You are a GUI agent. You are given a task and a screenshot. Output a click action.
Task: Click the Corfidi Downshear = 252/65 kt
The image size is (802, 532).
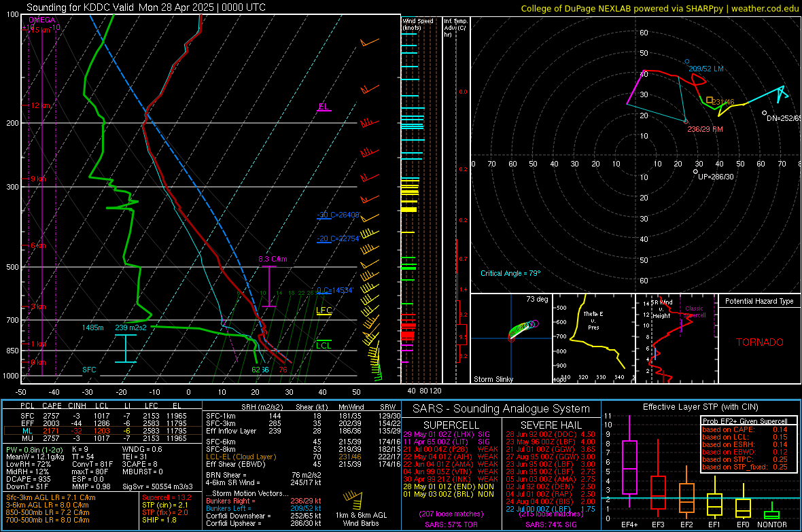tap(264, 516)
